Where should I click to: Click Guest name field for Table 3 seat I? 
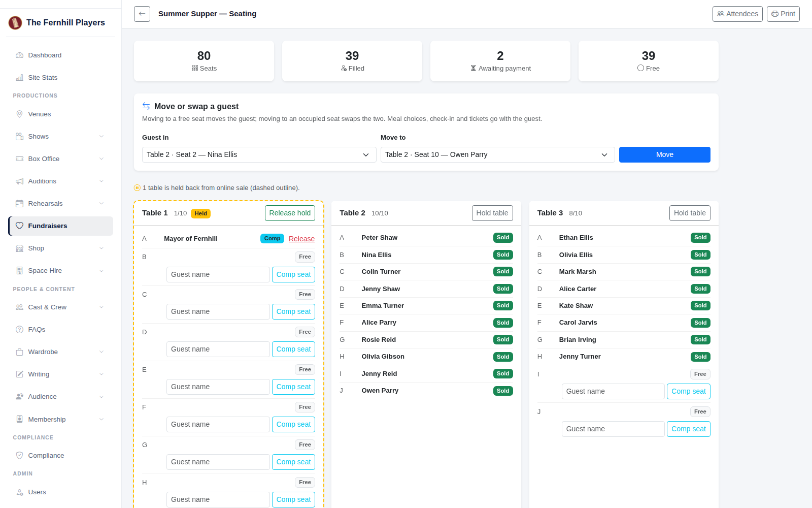(x=613, y=392)
